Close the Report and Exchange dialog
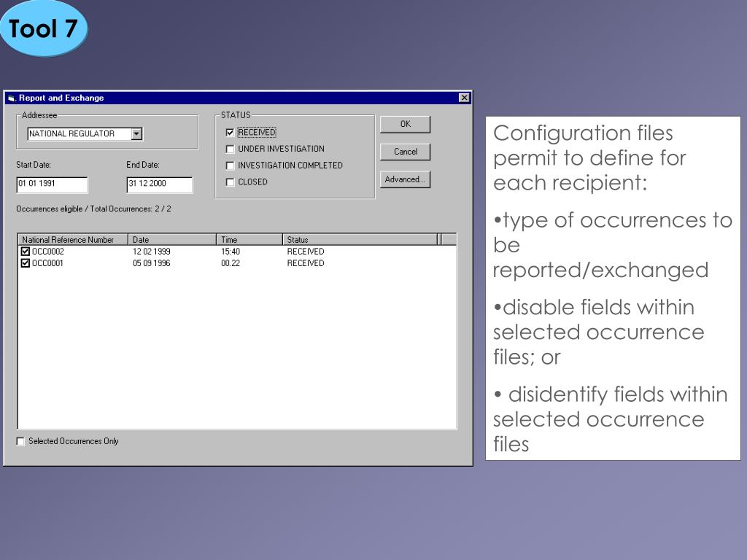The image size is (747, 560). (x=464, y=98)
